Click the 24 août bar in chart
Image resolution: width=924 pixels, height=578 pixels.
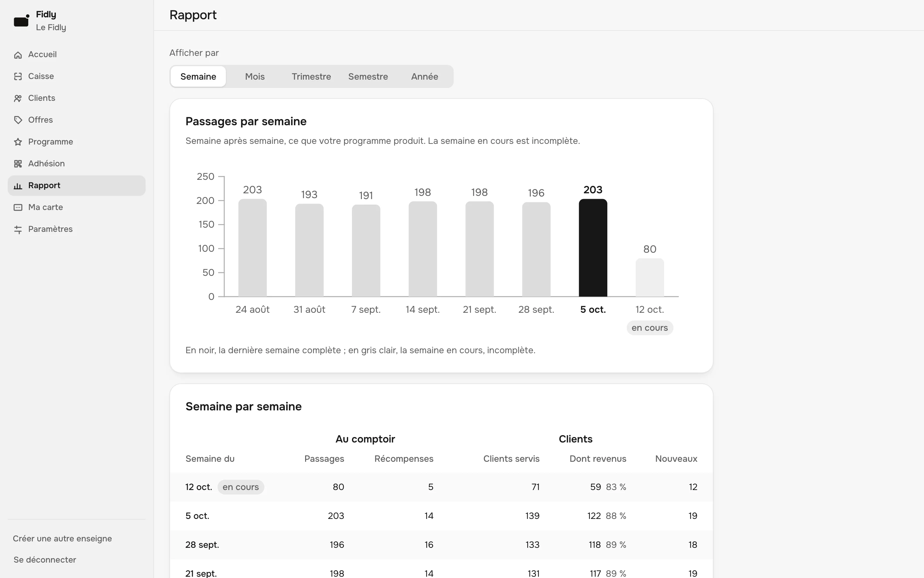252,248
